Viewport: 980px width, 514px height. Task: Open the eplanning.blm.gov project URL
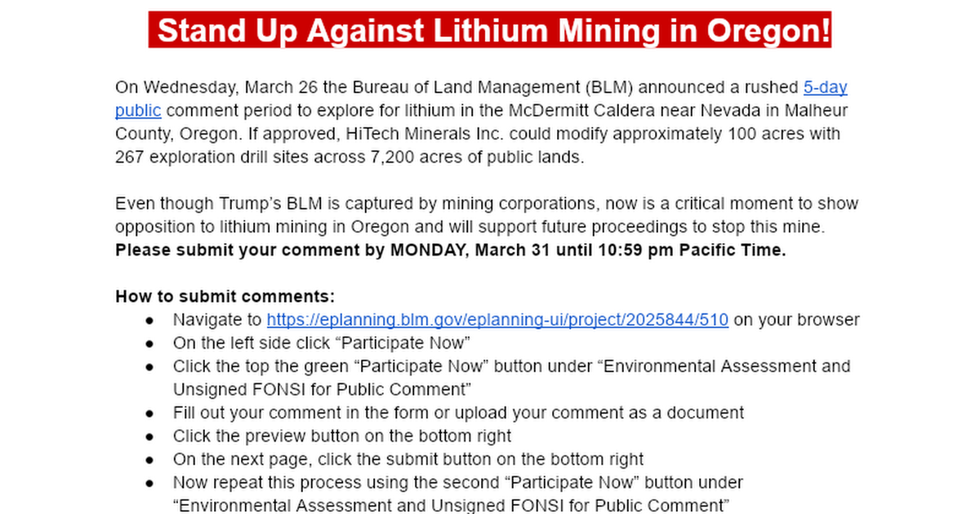pyautogui.click(x=497, y=320)
